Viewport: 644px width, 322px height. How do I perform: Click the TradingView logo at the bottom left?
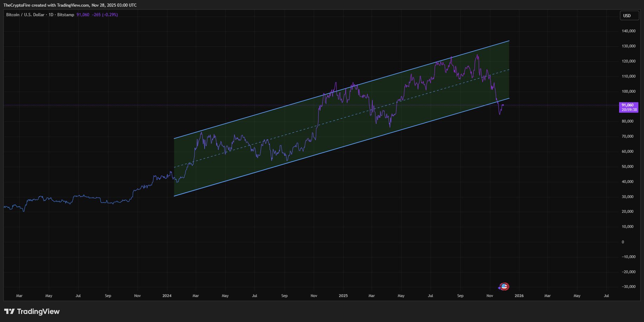pyautogui.click(x=32, y=311)
